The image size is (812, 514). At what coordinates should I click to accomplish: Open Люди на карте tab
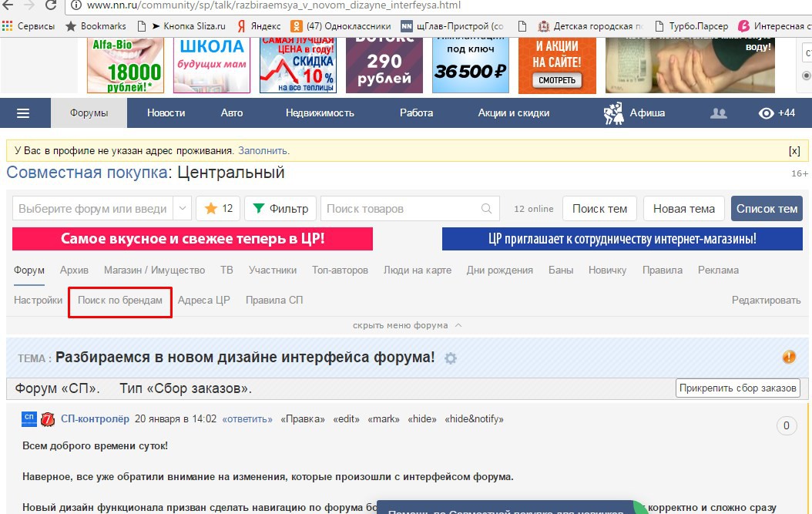(418, 270)
